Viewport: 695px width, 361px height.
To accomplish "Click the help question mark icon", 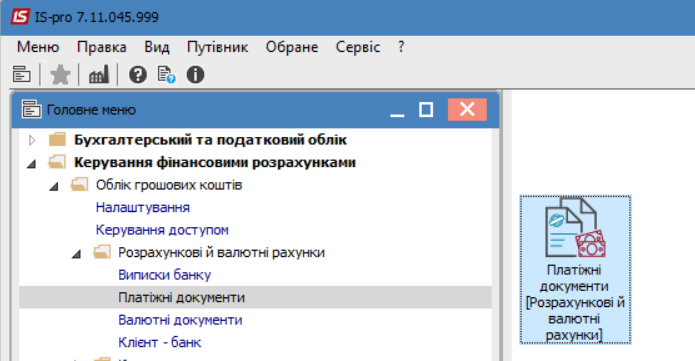I will coord(137,75).
